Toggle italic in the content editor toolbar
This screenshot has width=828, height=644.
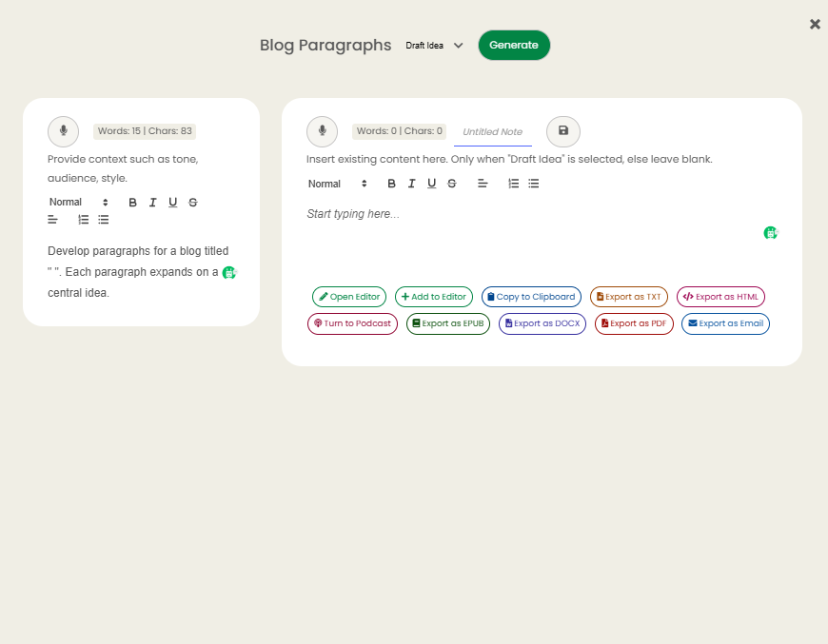(411, 184)
